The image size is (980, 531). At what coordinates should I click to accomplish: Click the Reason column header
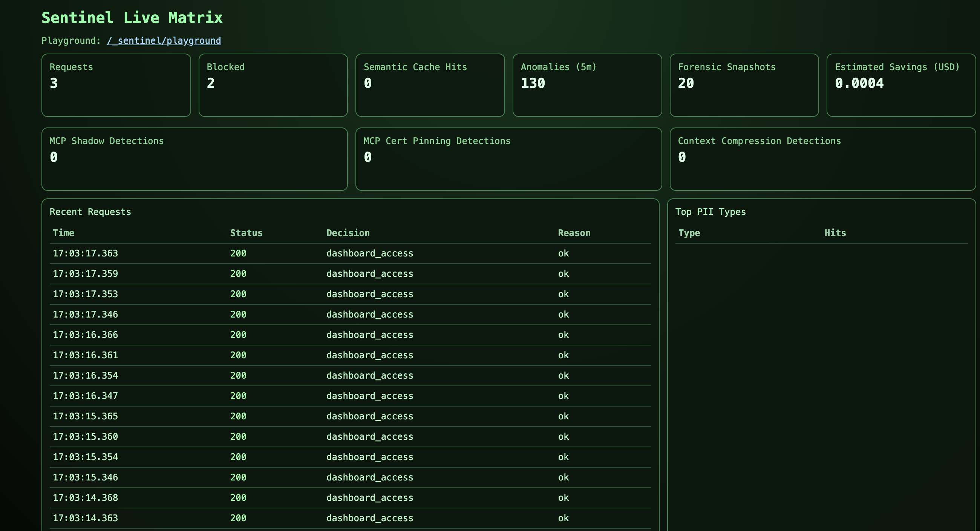click(x=574, y=233)
